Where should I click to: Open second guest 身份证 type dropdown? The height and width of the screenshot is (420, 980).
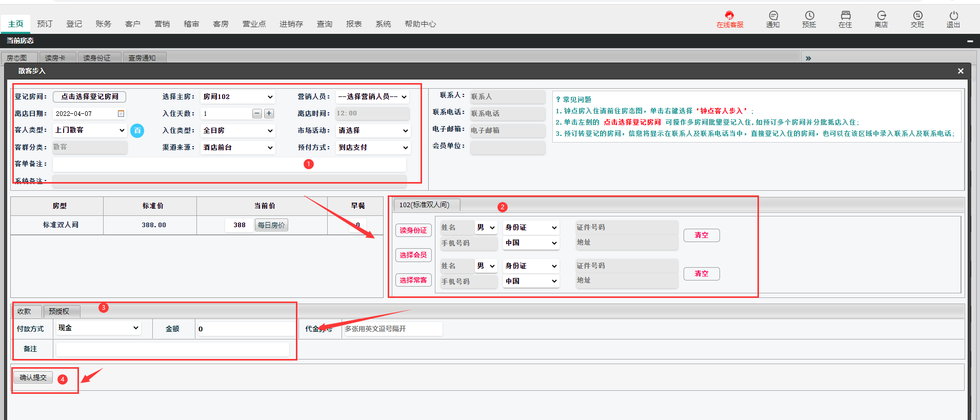pyautogui.click(x=531, y=266)
